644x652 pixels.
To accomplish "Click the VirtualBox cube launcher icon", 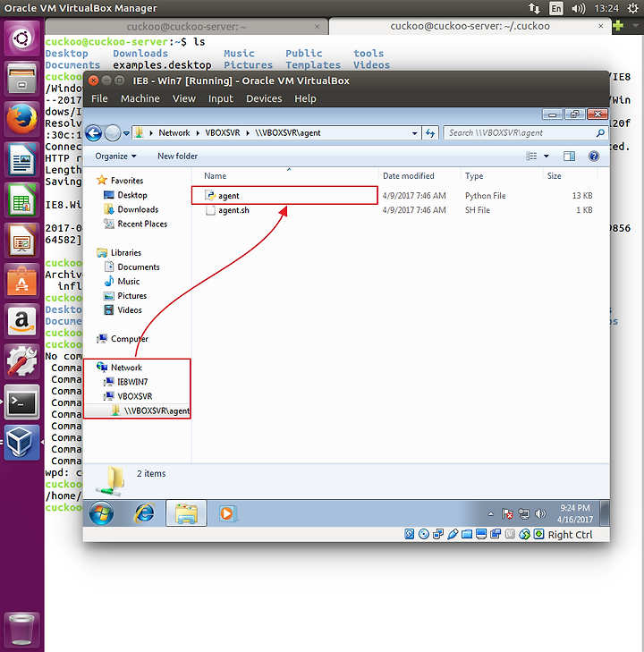I will [x=21, y=442].
